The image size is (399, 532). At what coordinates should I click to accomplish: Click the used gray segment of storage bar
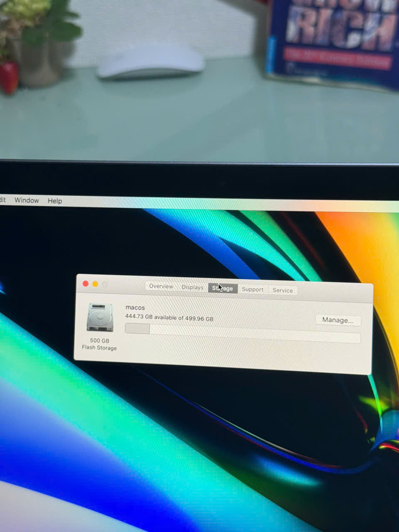pyautogui.click(x=137, y=329)
